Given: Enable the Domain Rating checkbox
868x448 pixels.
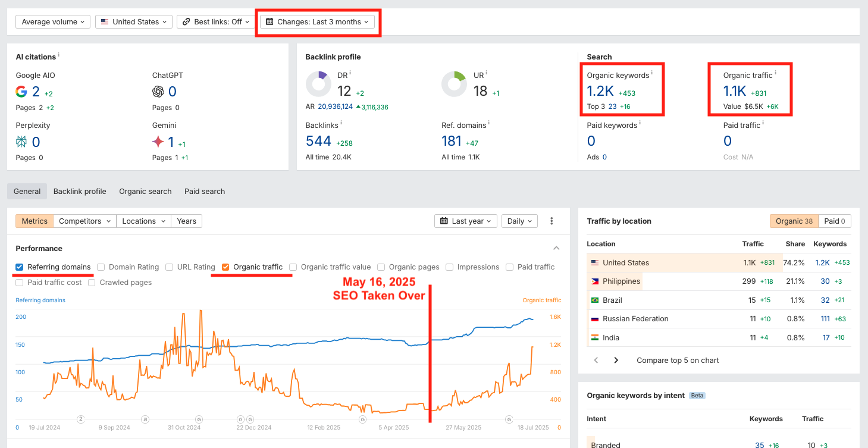Looking at the screenshot, I should click(x=101, y=267).
